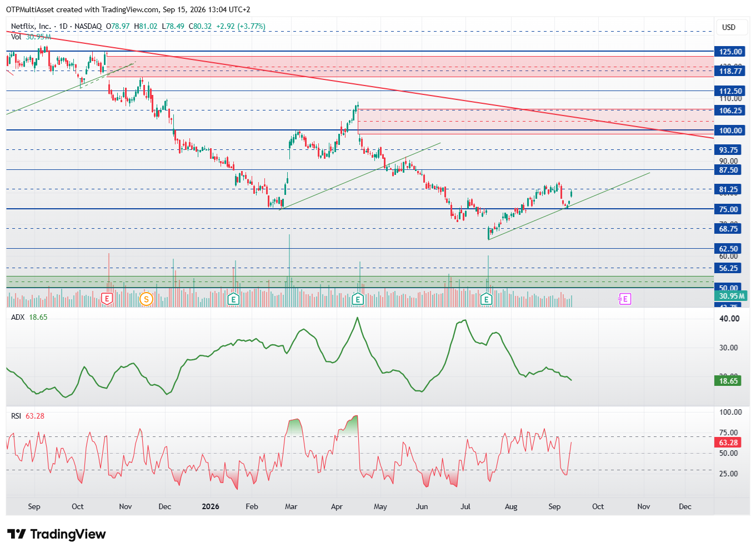Open the green earnings E marker in July
The width and height of the screenshot is (756, 553).
point(487,299)
